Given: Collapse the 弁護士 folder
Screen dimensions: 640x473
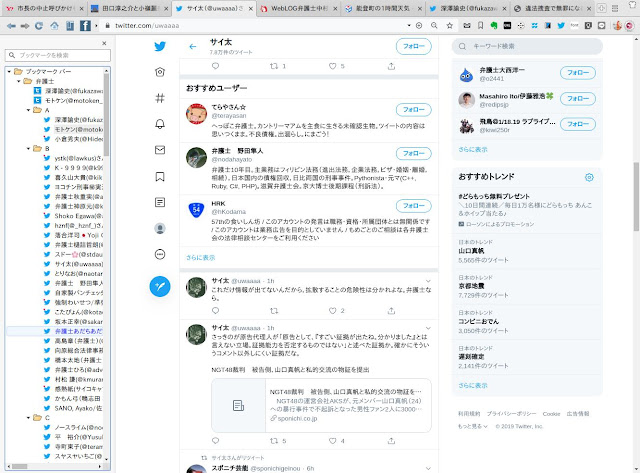Looking at the screenshot, I should 19,81.
